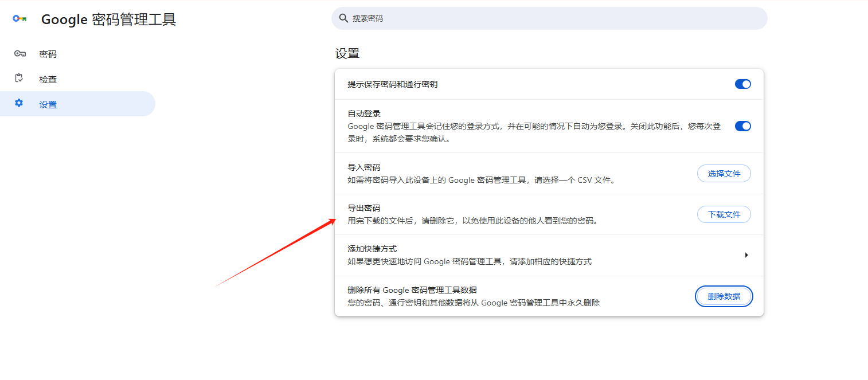Click the 导出密码 heading text
The image size is (868, 380).
pos(364,208)
